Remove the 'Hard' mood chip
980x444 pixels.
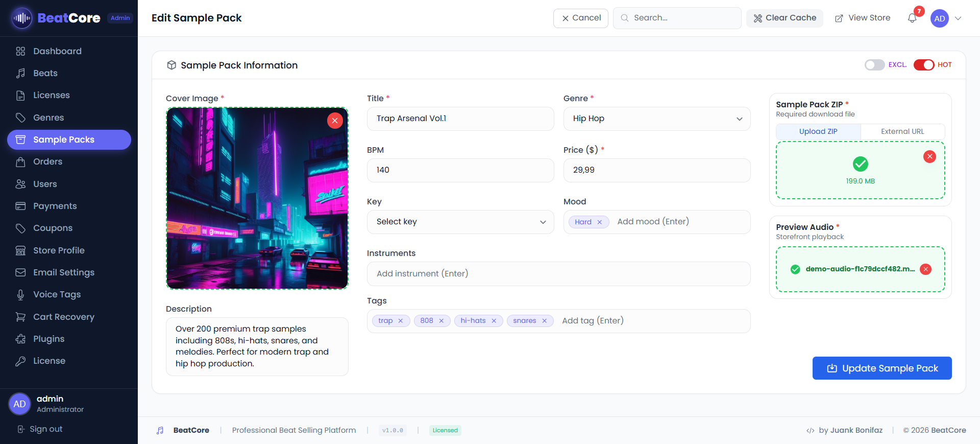pyautogui.click(x=600, y=222)
